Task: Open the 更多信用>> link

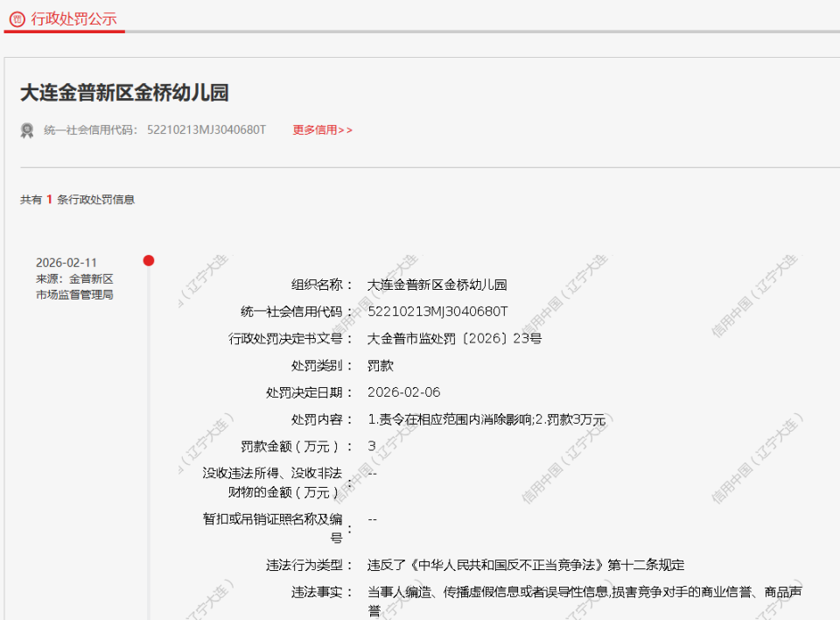Action: [320, 130]
